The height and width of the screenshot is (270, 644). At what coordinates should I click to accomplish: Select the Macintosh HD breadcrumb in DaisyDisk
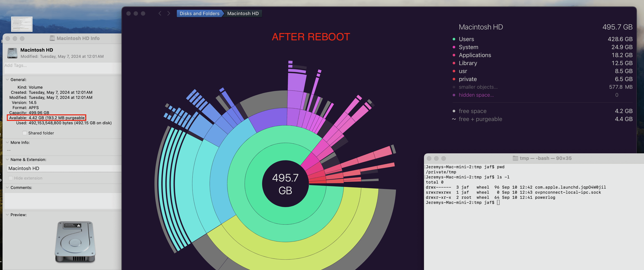click(243, 13)
